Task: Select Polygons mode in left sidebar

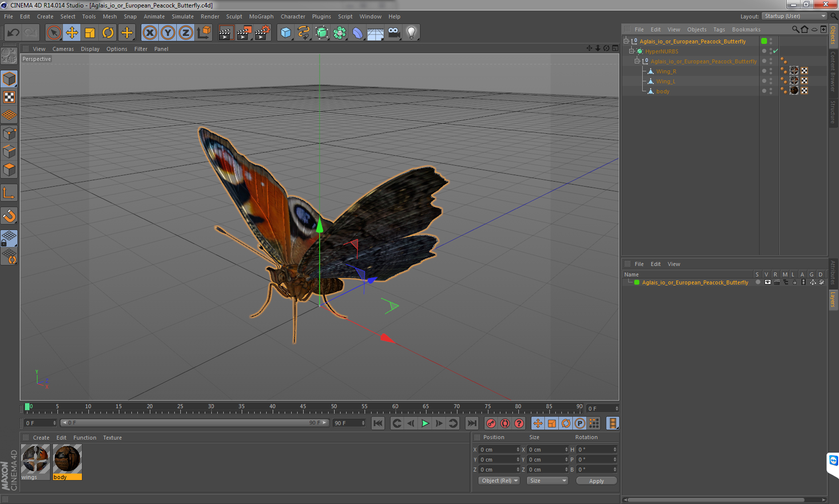Action: [9, 169]
